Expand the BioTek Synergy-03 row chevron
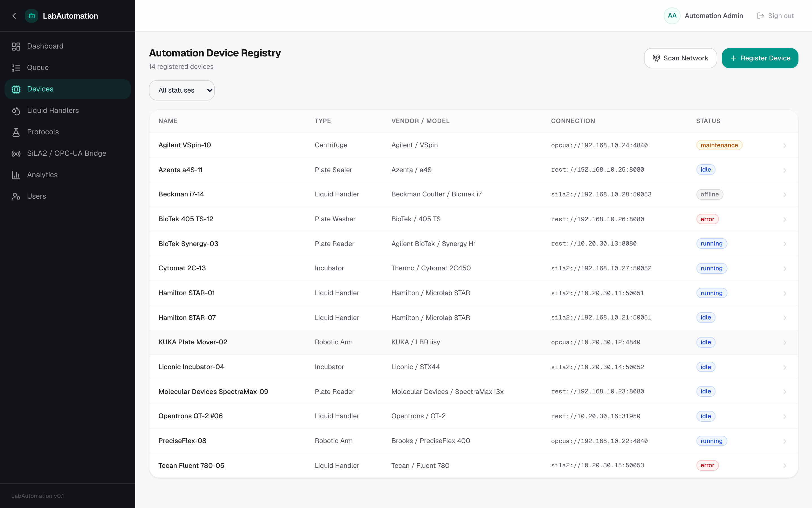 tap(784, 244)
